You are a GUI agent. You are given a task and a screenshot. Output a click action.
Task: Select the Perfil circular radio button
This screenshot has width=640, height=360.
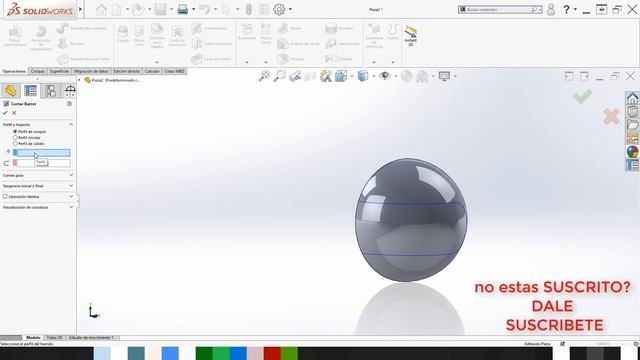click(x=15, y=138)
